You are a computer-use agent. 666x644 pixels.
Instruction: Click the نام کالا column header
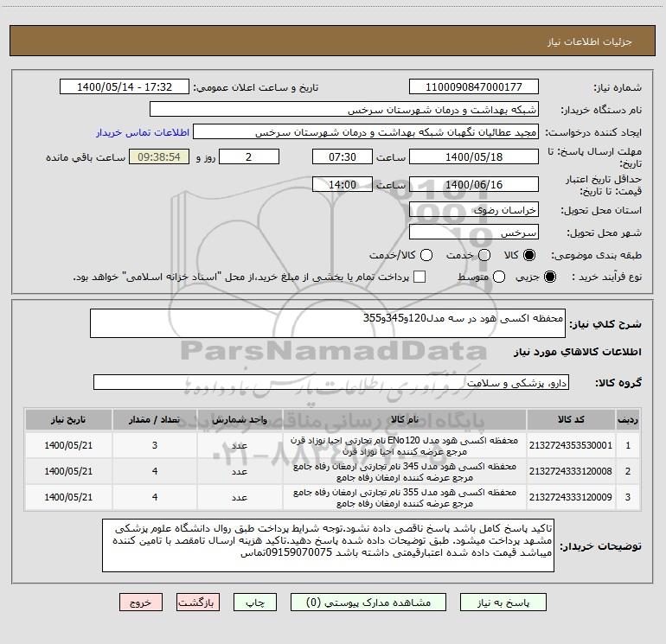[x=405, y=419]
